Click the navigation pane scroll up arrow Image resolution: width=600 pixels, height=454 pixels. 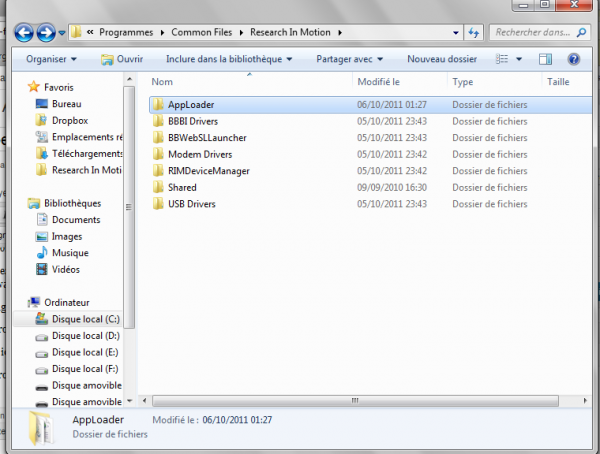(x=129, y=79)
